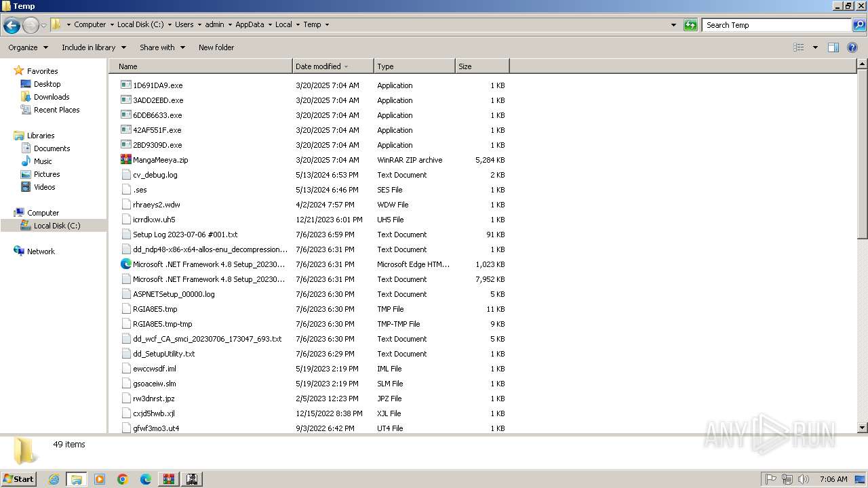This screenshot has width=868, height=488.
Task: Click the search magnifier icon
Action: (x=859, y=25)
